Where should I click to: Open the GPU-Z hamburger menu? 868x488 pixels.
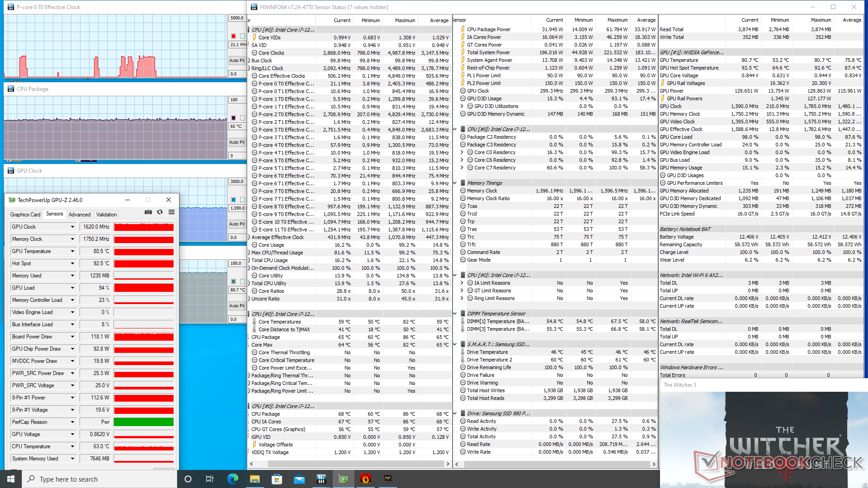pyautogui.click(x=172, y=212)
